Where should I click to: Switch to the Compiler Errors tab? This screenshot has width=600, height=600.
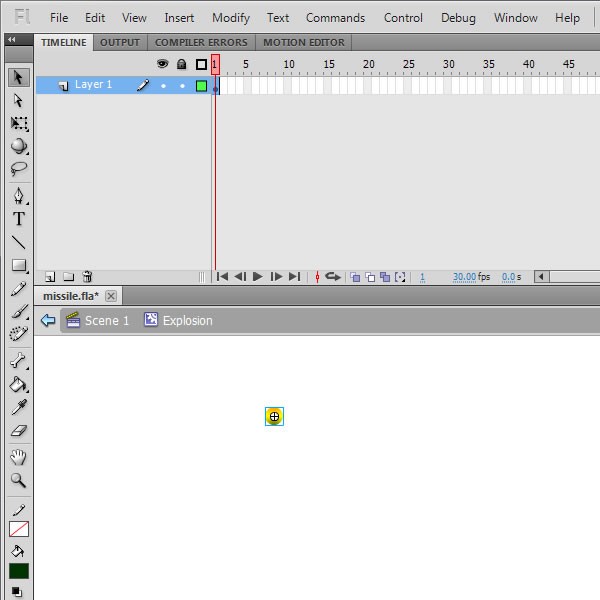(201, 42)
